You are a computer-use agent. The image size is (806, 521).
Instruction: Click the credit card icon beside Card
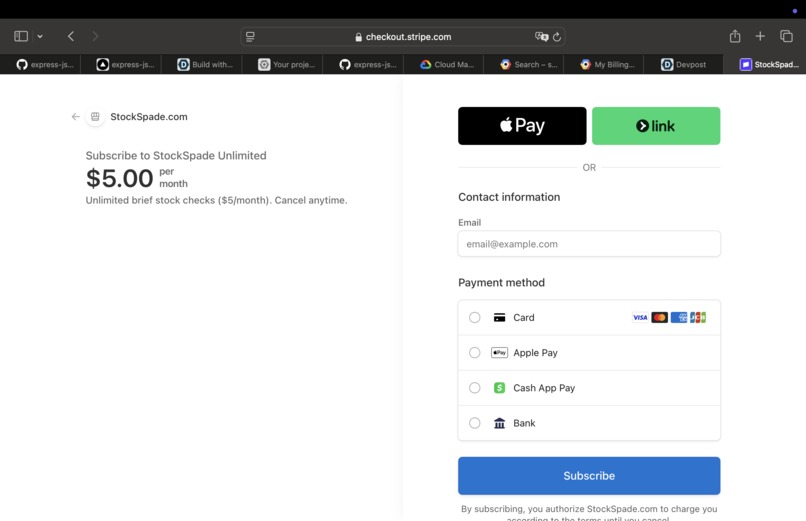pos(499,318)
